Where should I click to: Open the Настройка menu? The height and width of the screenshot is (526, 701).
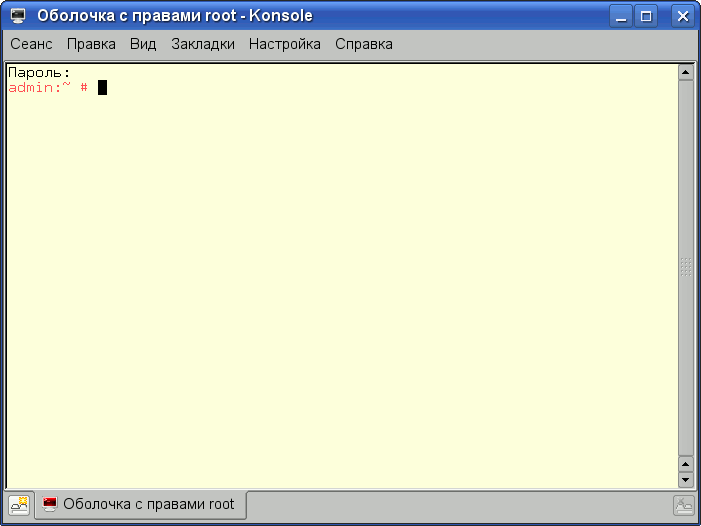285,44
